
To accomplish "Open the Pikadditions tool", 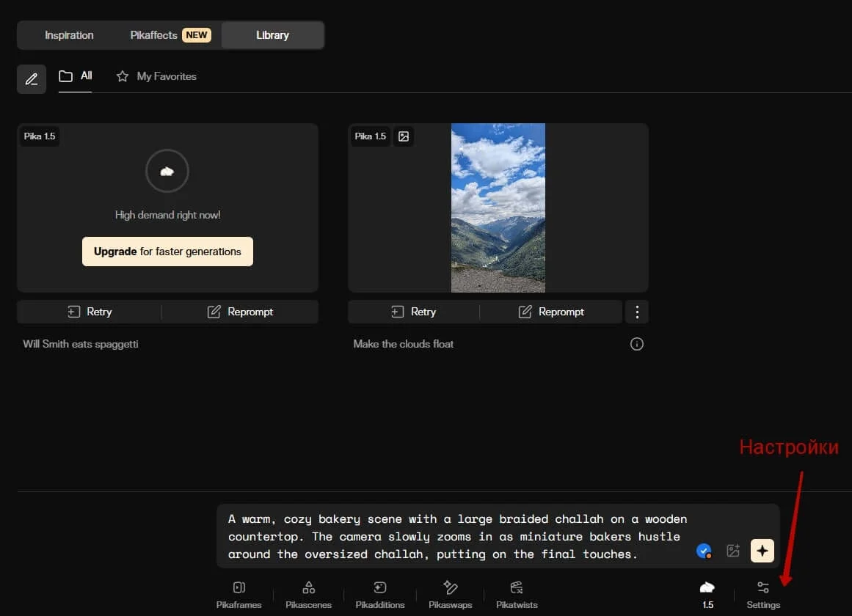I will tap(379, 594).
